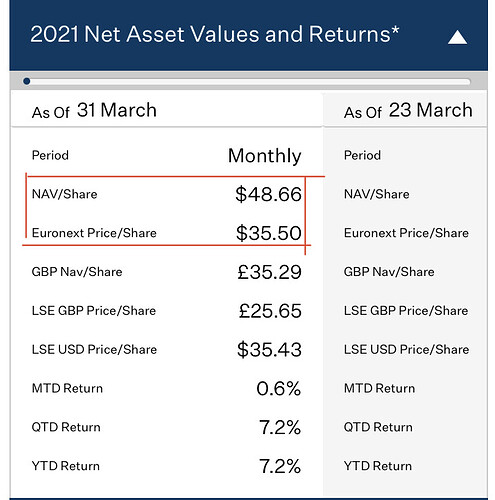Click the NAV/Share label in 31 March column
This screenshot has height=500, width=495.
point(64,194)
